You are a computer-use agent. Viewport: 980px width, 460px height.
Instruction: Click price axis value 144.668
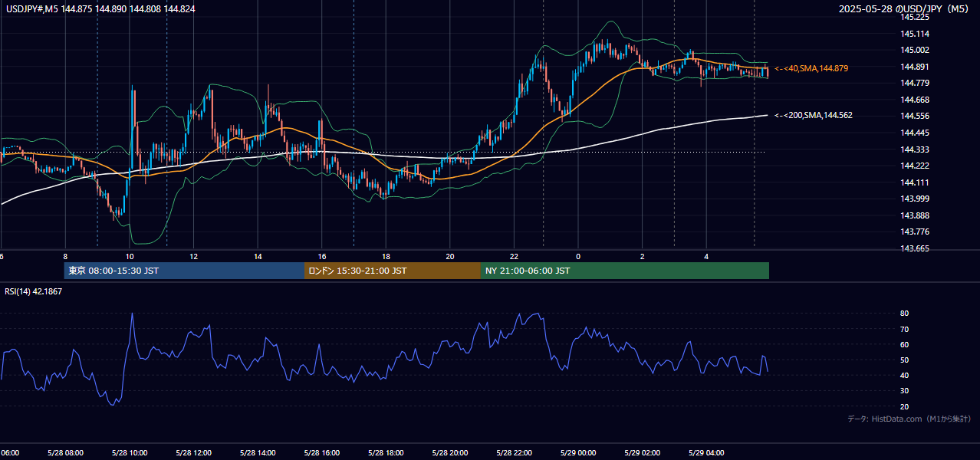pos(915,100)
